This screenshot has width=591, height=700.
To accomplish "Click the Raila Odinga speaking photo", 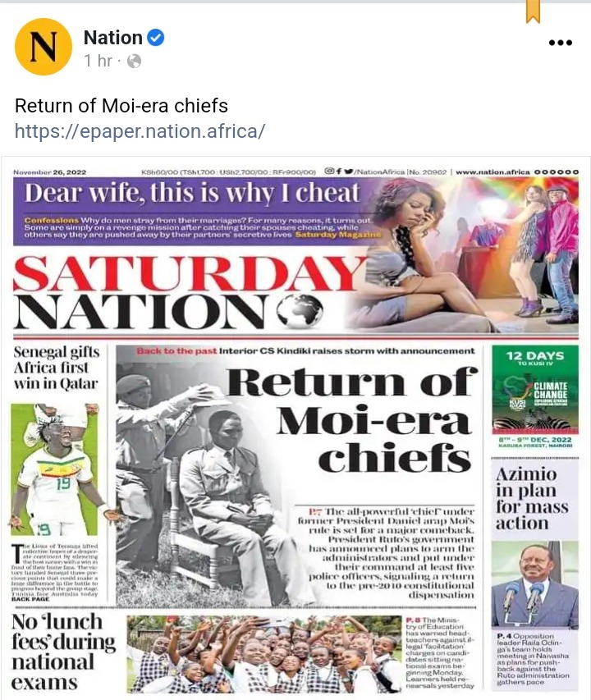I will point(534,585).
